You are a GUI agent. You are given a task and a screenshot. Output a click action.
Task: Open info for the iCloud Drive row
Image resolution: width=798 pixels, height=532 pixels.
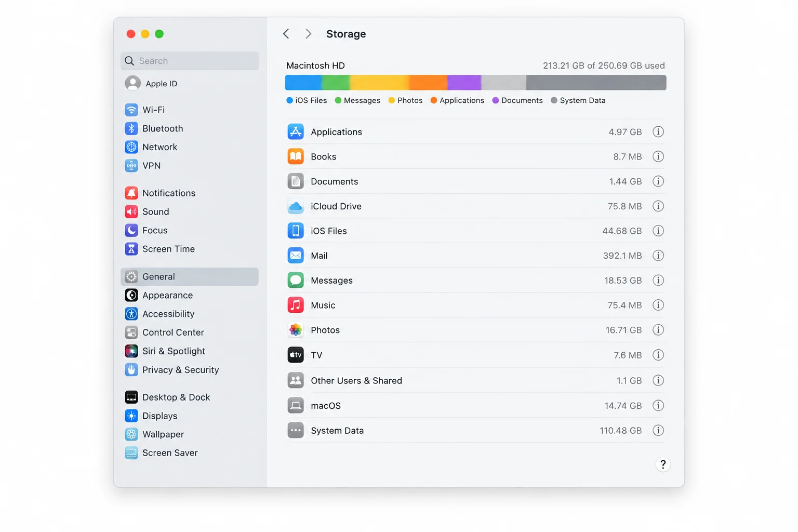coord(658,206)
